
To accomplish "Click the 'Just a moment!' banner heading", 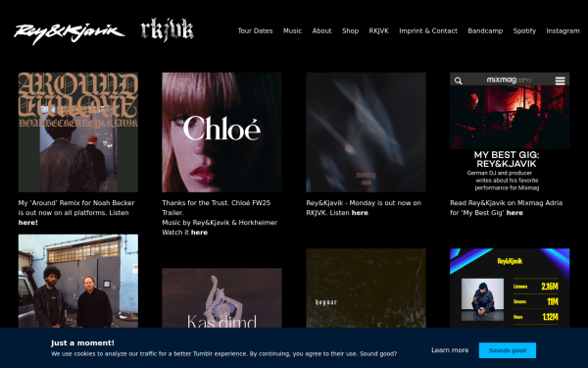I will [x=82, y=342].
